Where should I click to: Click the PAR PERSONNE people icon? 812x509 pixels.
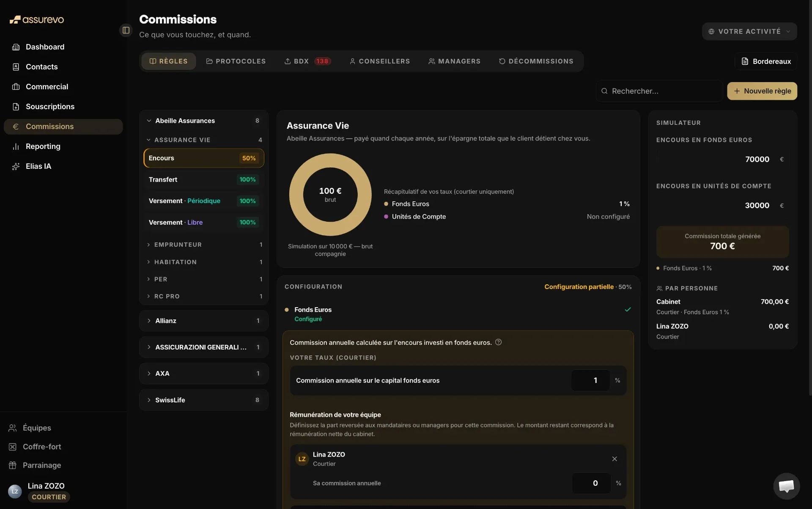pos(659,289)
